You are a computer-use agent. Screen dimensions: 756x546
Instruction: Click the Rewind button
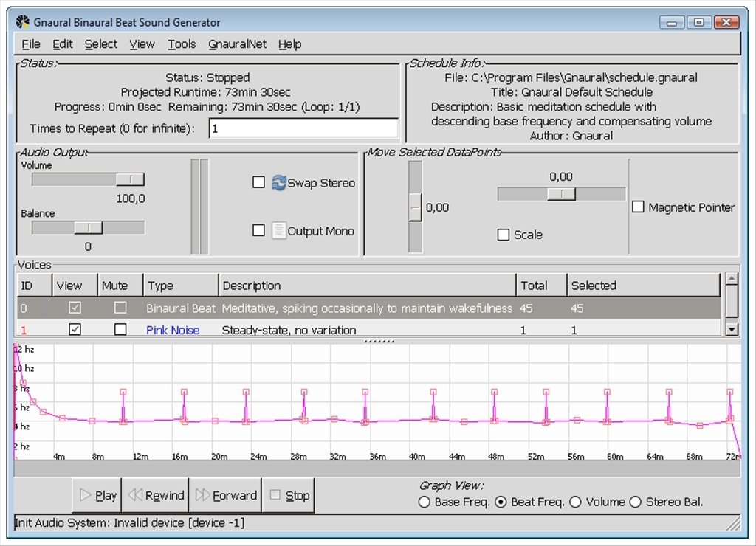(x=156, y=495)
